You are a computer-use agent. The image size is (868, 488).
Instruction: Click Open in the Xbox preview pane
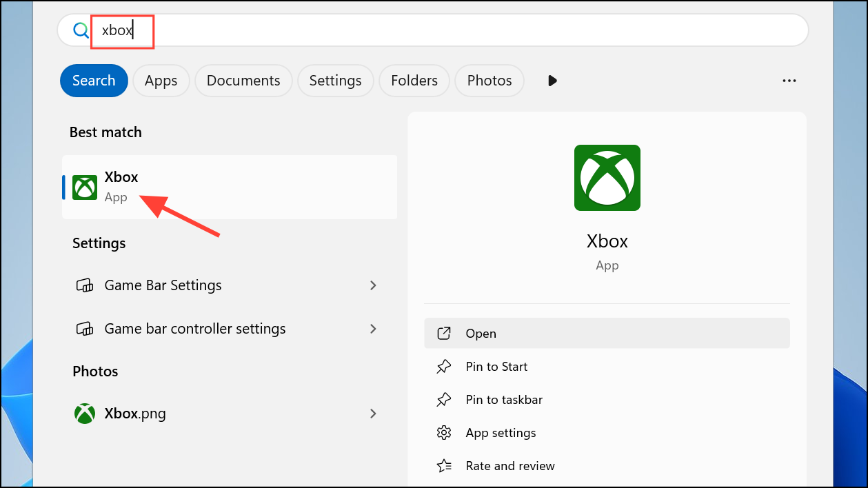click(x=607, y=334)
